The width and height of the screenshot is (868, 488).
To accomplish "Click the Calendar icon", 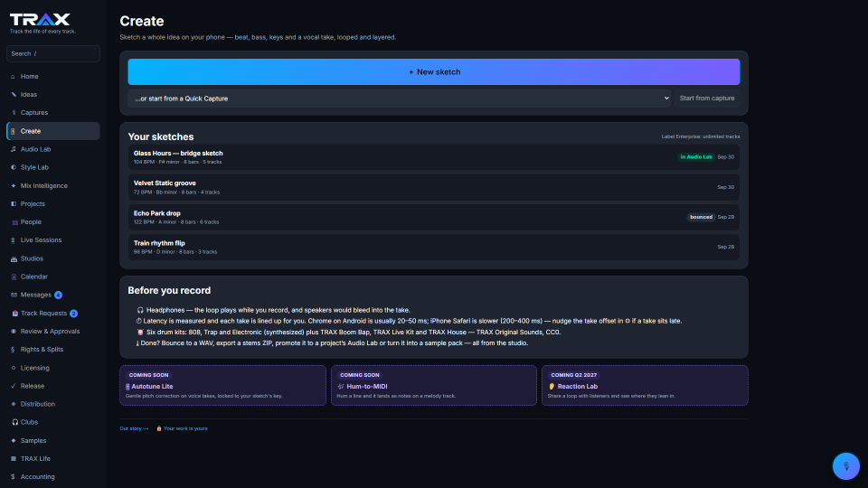I will click(x=14, y=277).
